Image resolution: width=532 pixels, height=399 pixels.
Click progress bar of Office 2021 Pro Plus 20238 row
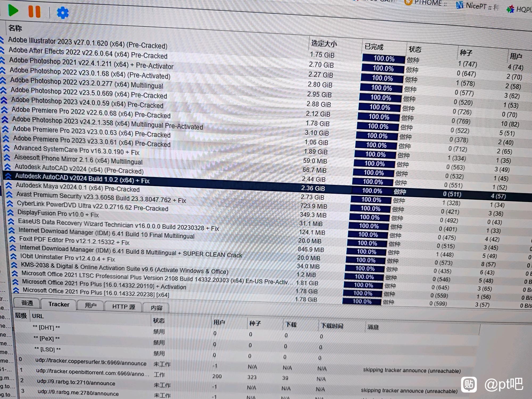coord(362,301)
